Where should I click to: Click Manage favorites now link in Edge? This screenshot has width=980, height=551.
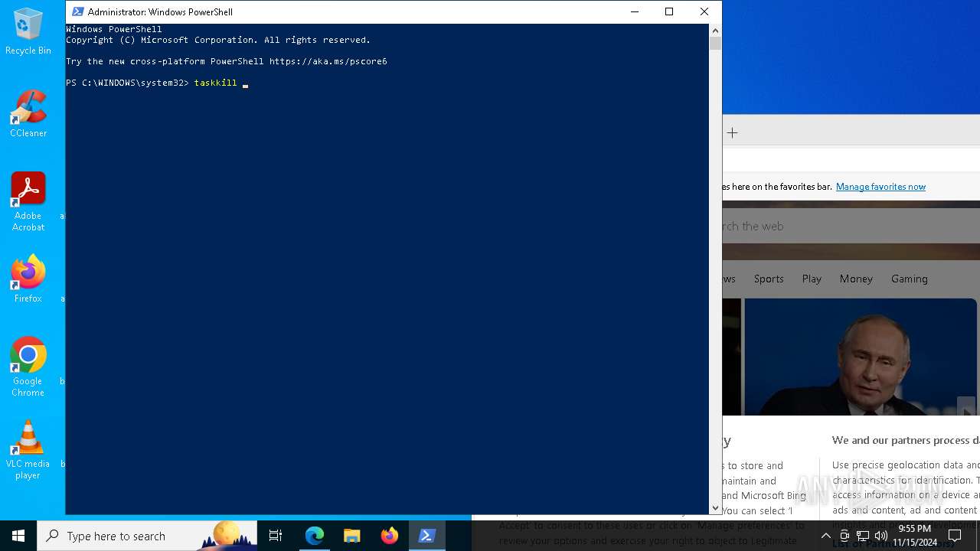(x=880, y=187)
